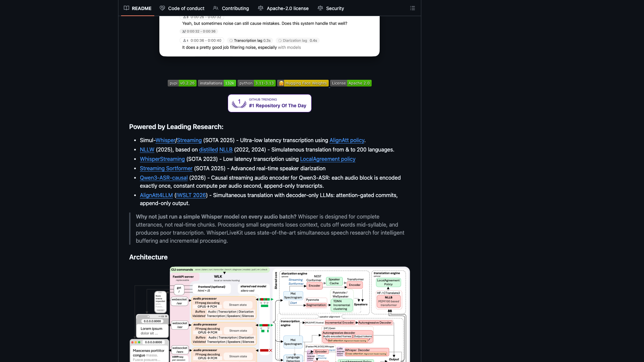This screenshot has width=644, height=362.
Task: Open the Architecture diagram image
Action: point(270,314)
